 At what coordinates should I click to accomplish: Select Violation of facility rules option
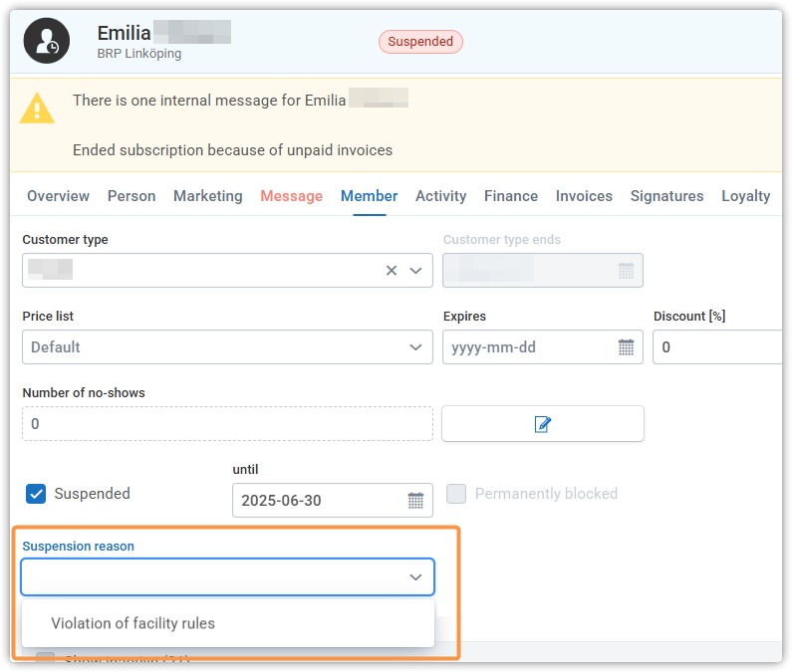pyautogui.click(x=133, y=623)
